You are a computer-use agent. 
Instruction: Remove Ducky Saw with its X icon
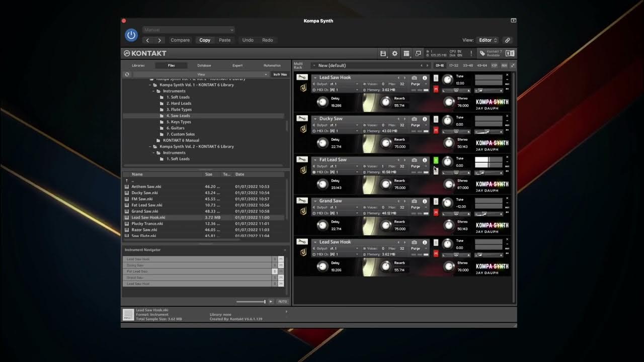click(507, 116)
